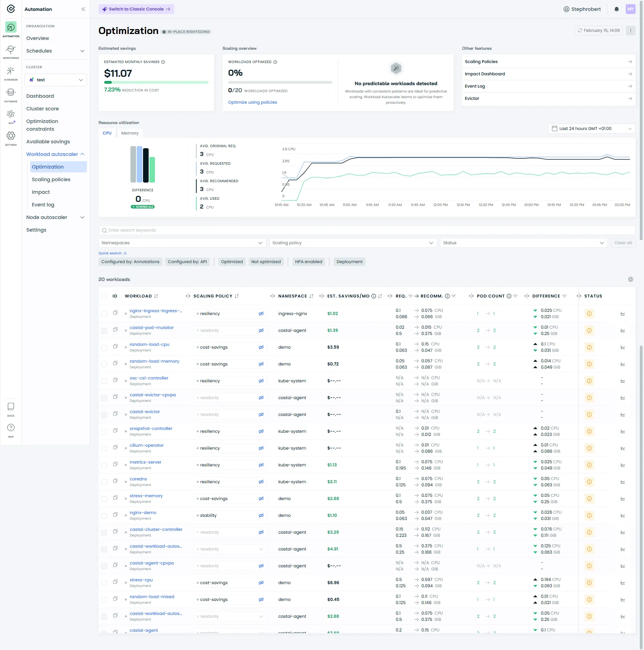This screenshot has width=644, height=650.
Task: Open Last 24 hours time range dropdown
Action: (591, 129)
